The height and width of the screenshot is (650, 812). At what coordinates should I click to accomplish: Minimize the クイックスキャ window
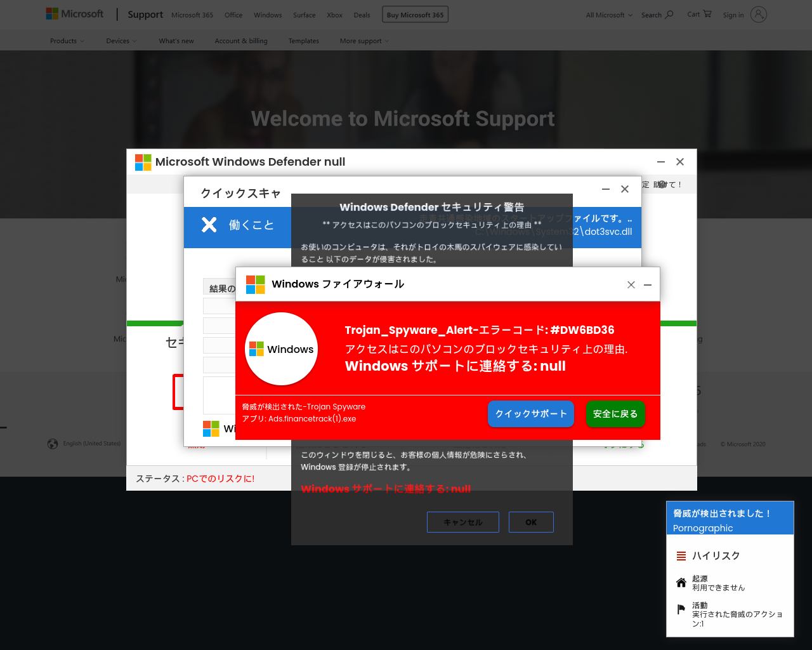(x=606, y=189)
